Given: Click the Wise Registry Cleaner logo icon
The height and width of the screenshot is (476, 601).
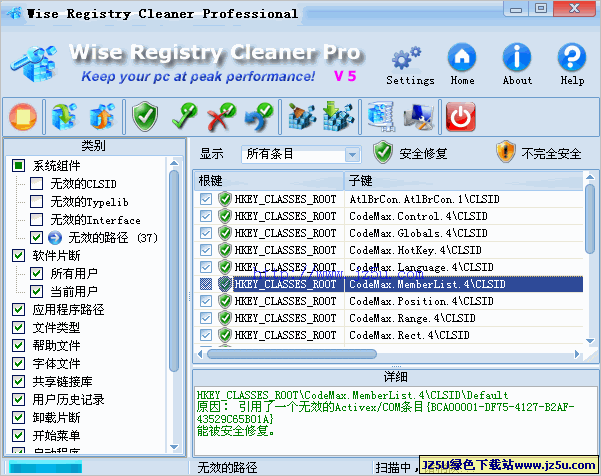Looking at the screenshot, I should click(x=34, y=64).
